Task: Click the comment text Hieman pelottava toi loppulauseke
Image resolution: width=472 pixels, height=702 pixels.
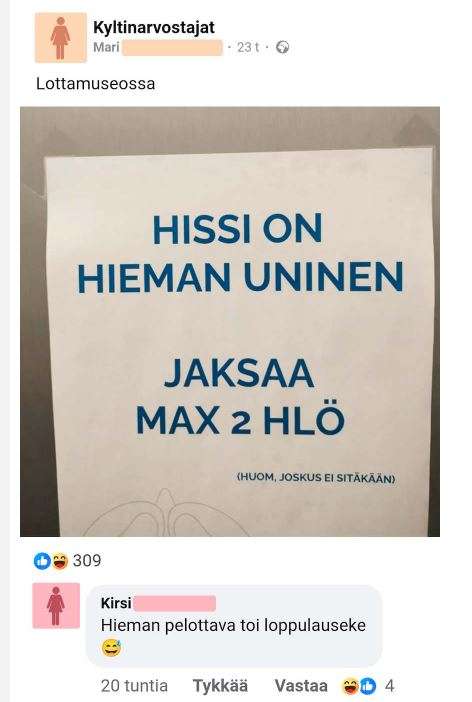Action: tap(233, 625)
